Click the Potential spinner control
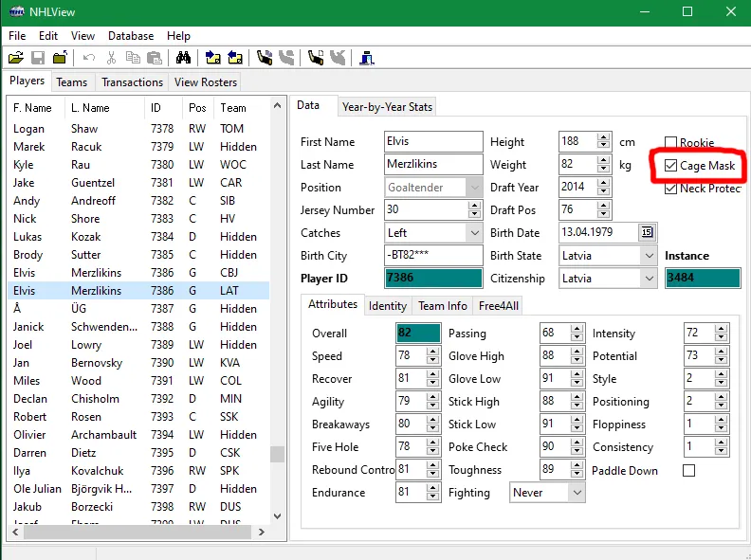The height and width of the screenshot is (560, 751). pyautogui.click(x=721, y=355)
